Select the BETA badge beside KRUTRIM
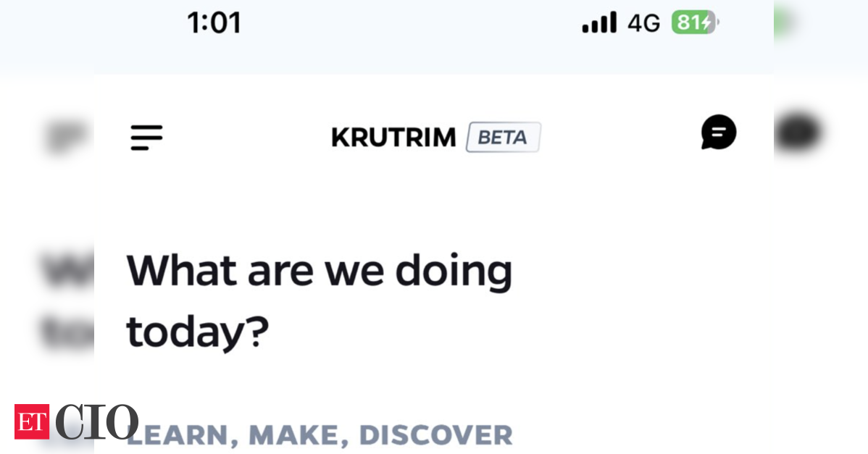The width and height of the screenshot is (868, 454). pos(504,137)
